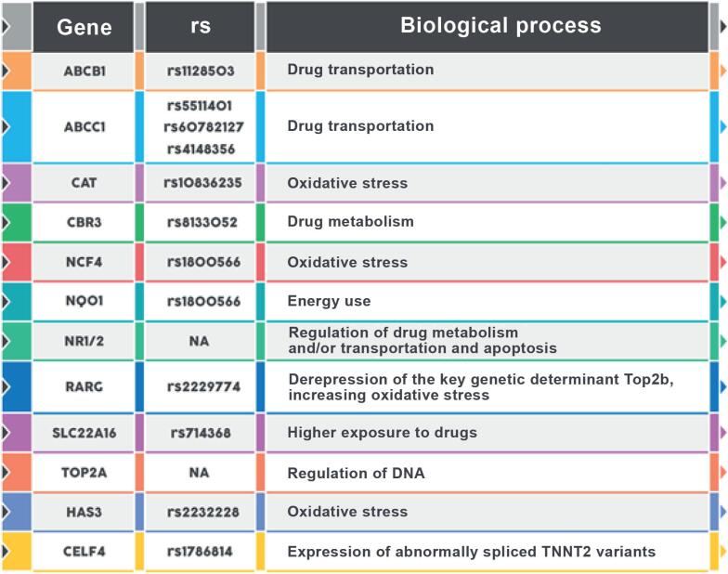Click the right arrow of the TOP2A row
The height and width of the screenshot is (574, 728).
click(722, 472)
